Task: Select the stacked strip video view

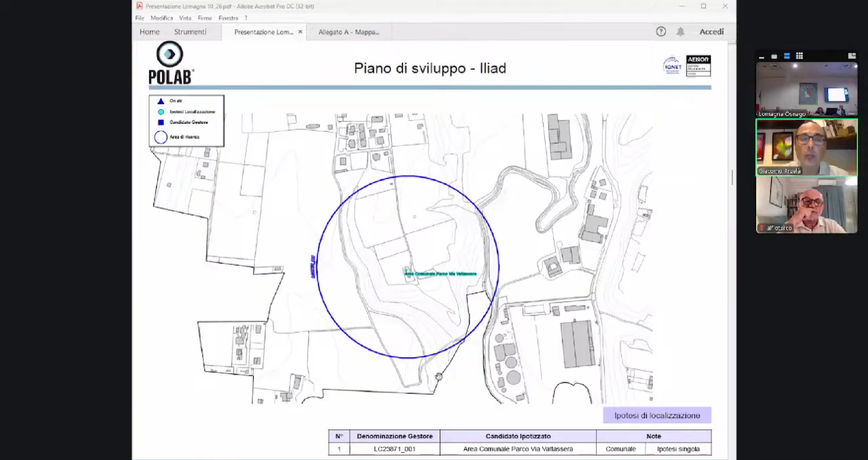Action: 786,56
